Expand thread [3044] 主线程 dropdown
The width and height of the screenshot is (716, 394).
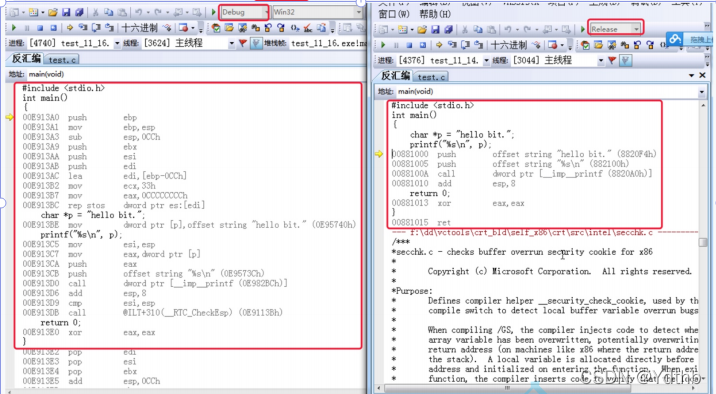point(601,60)
